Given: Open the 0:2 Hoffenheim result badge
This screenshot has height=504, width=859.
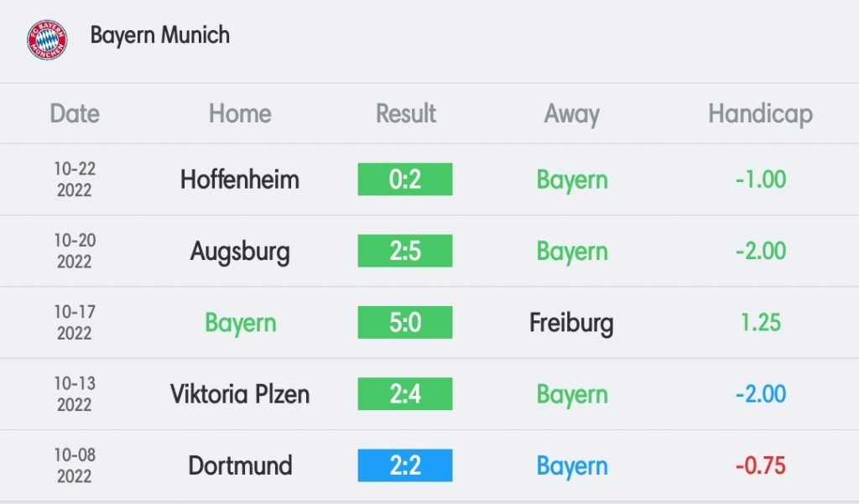Looking at the screenshot, I should pyautogui.click(x=405, y=179).
